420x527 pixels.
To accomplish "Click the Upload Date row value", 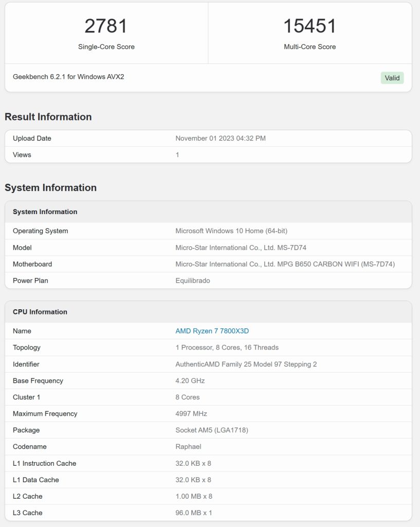I will click(x=221, y=138).
